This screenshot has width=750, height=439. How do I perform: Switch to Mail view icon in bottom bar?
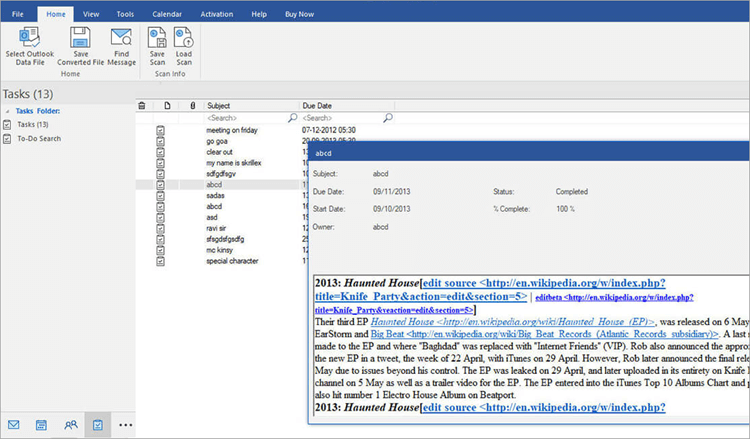click(x=14, y=425)
